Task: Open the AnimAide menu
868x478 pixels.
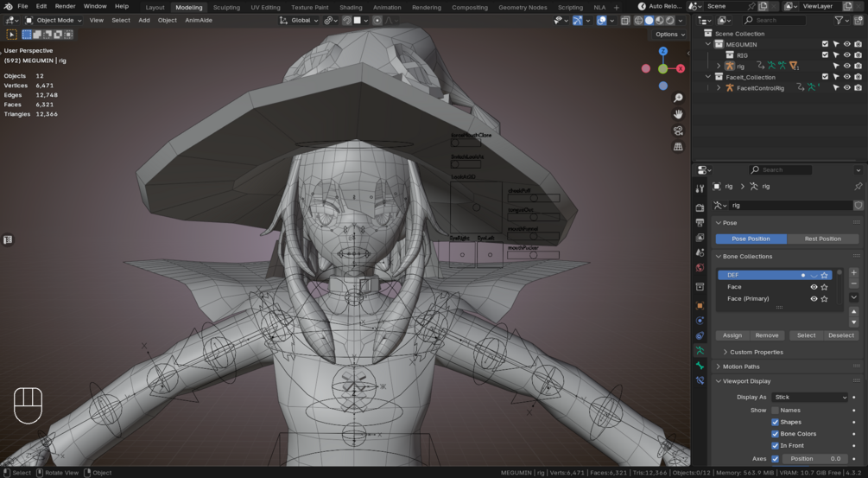Action: coord(198,21)
